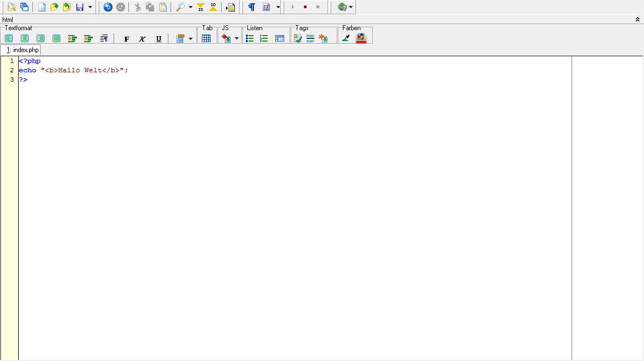The height and width of the screenshot is (361, 644).
Task: Open the red color swatch in Farben
Action: tap(361, 38)
